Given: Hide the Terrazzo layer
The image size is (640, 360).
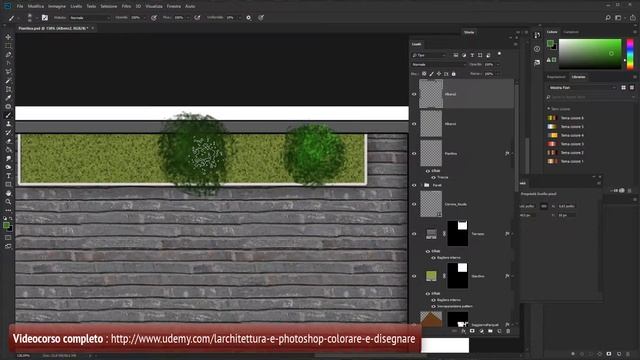Looking at the screenshot, I should pyautogui.click(x=414, y=234).
